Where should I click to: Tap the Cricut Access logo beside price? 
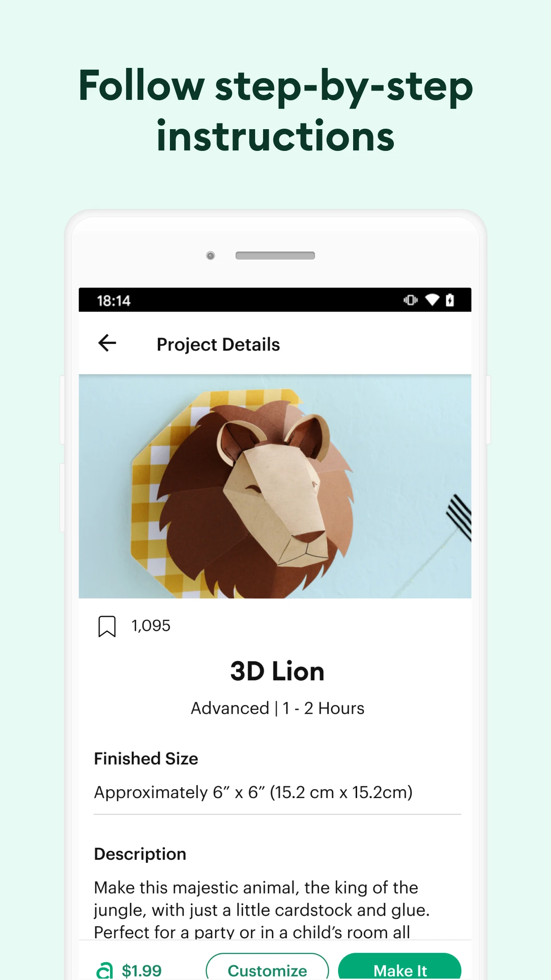105,971
